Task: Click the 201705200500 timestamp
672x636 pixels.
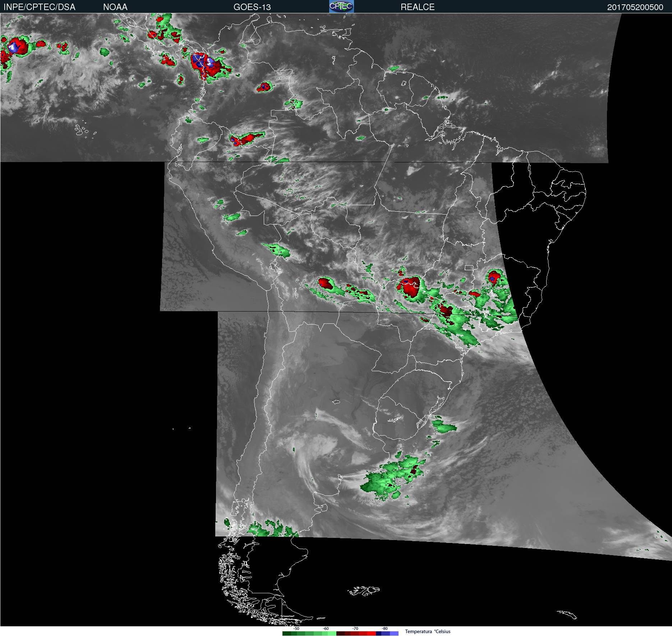Action: coord(635,7)
